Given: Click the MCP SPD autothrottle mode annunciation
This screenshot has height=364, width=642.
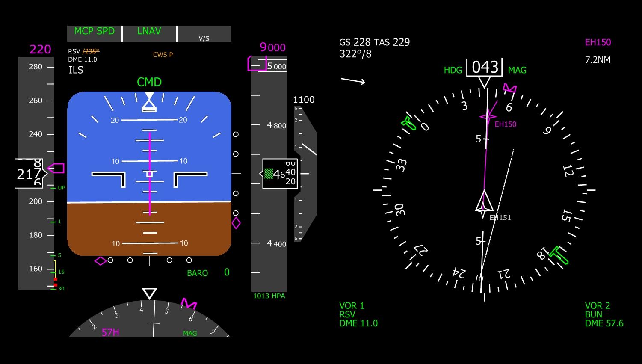Looking at the screenshot, I should [95, 31].
